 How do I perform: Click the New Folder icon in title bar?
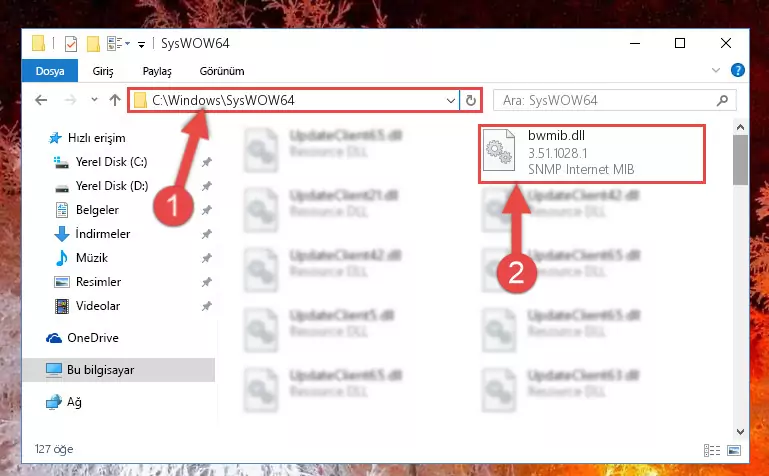(x=93, y=44)
